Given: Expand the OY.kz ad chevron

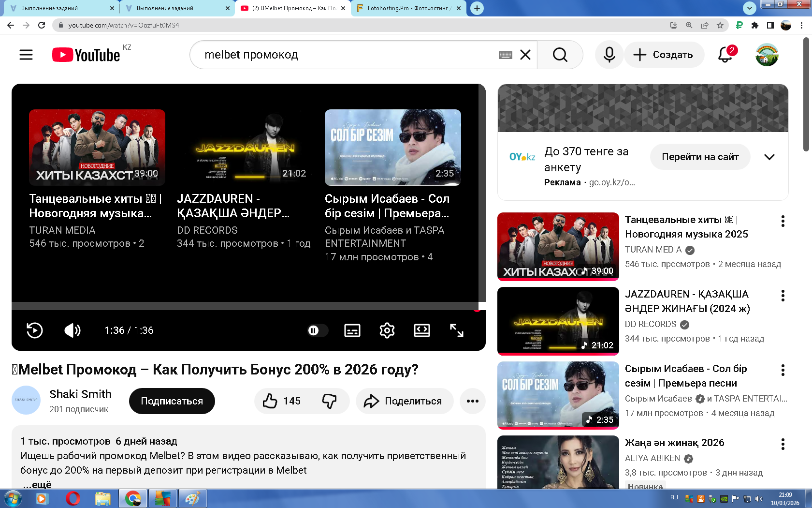Looking at the screenshot, I should click(x=769, y=157).
